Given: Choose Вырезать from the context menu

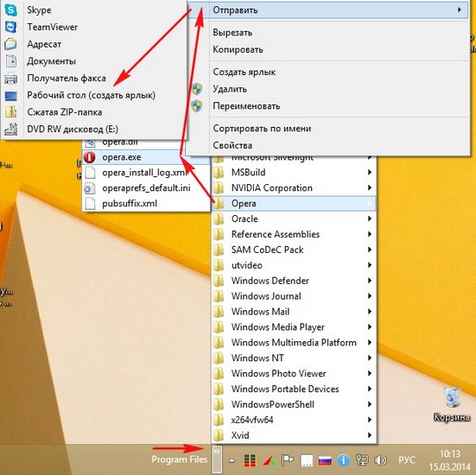Looking at the screenshot, I should click(328, 33).
